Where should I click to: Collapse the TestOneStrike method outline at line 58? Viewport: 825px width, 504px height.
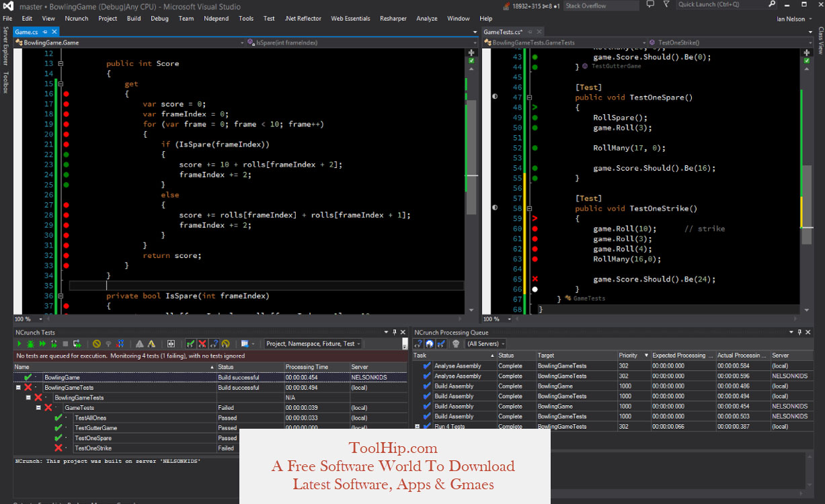click(x=531, y=208)
